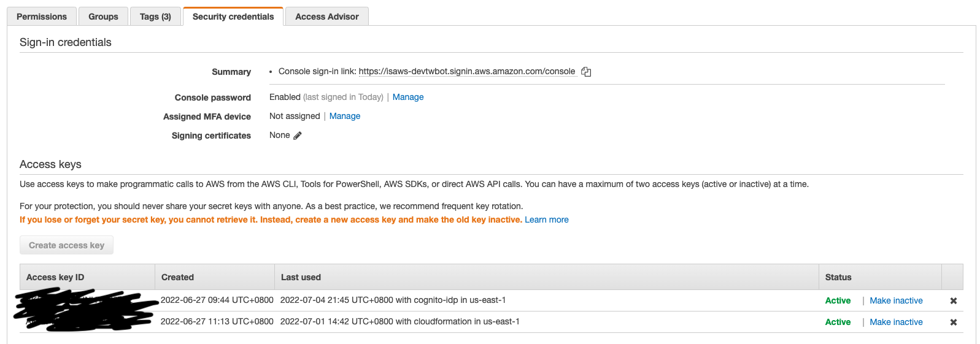
Task: Delete the cognito-idp access key
Action: pos(954,300)
